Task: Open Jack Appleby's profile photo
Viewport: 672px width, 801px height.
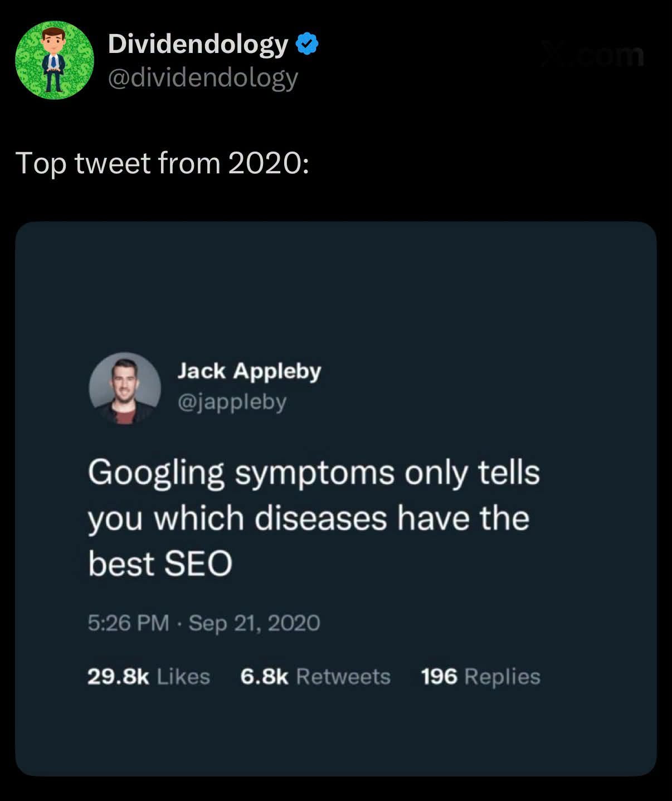Action: [x=125, y=388]
